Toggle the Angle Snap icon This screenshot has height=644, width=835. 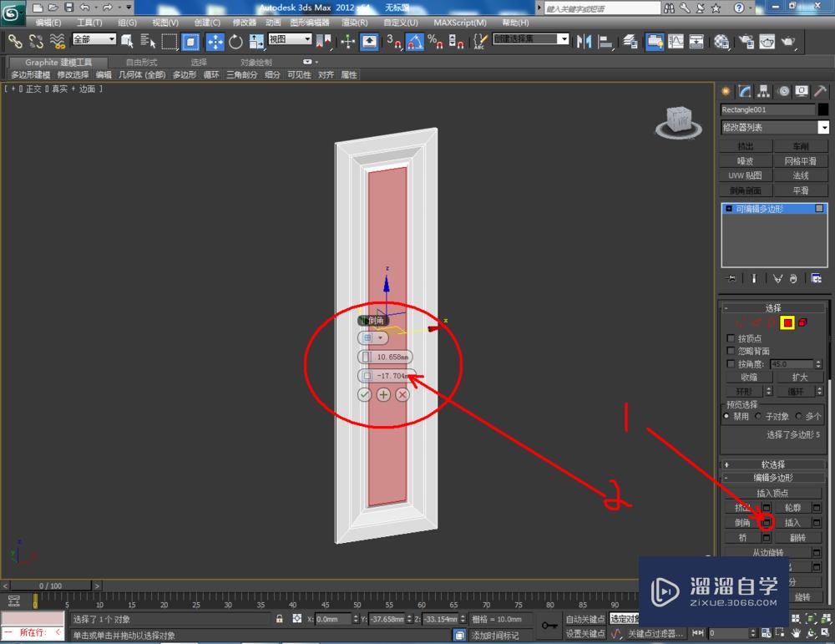414,41
